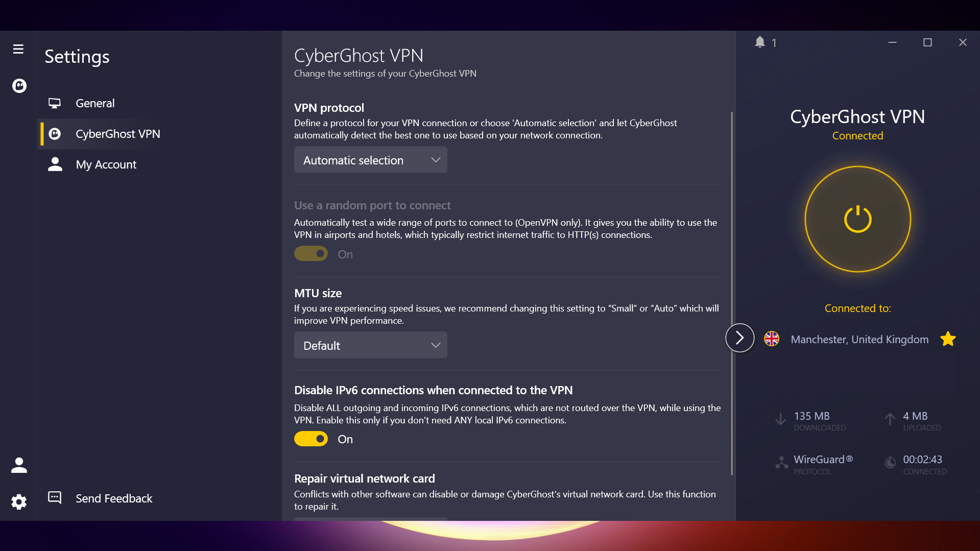
Task: Select CyberGhost VPN settings section
Action: [x=159, y=134]
